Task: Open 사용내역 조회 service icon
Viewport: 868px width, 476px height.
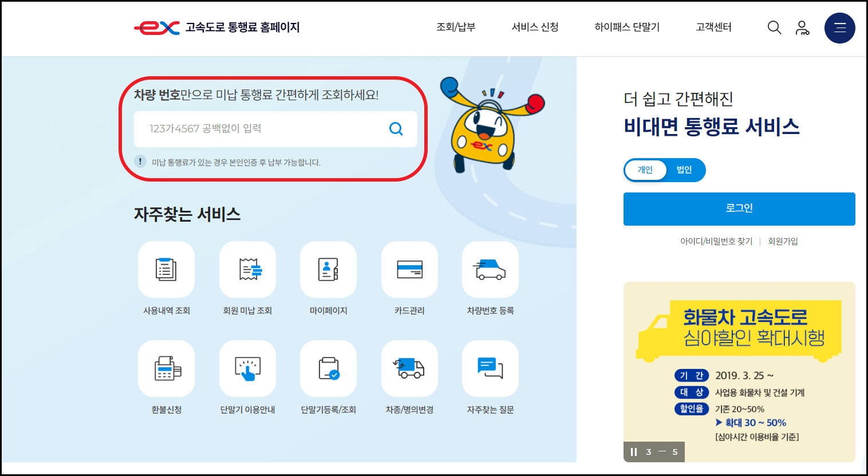Action: pyautogui.click(x=166, y=269)
